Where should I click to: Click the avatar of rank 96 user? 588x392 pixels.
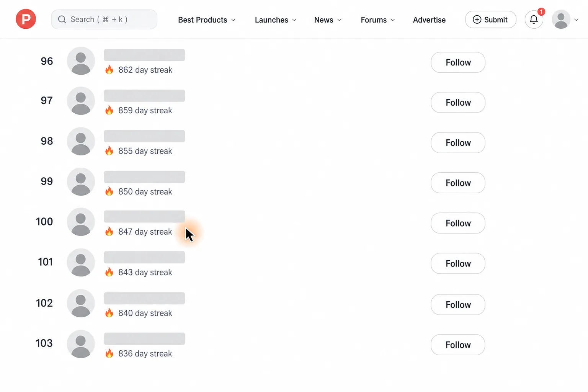pos(81,61)
